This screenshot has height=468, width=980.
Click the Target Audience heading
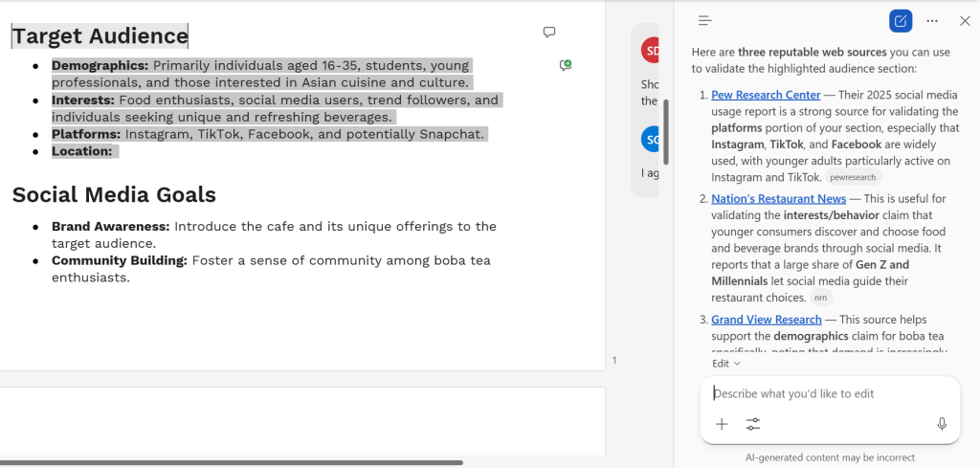pos(100,36)
